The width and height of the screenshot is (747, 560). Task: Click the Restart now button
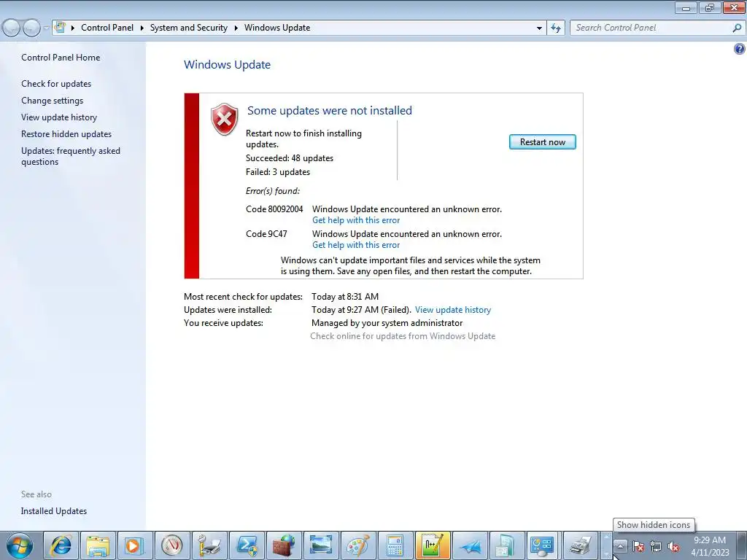542,142
